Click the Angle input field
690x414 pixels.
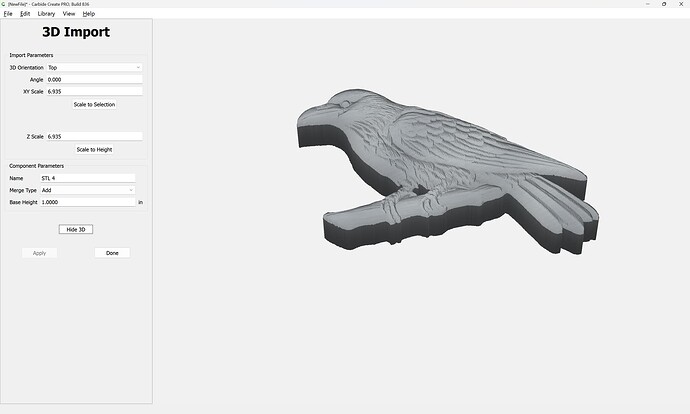tap(94, 79)
